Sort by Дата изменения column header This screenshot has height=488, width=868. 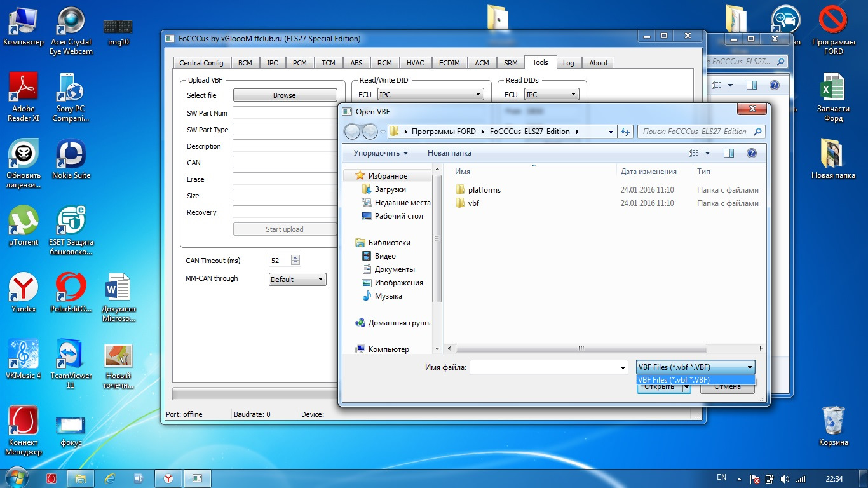coord(648,172)
